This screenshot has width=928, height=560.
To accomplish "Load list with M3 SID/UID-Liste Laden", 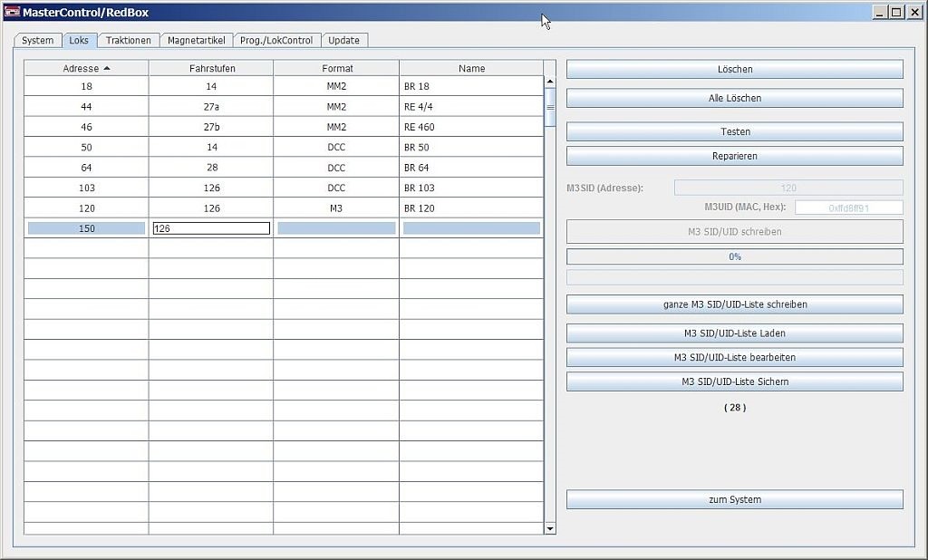I will [734, 333].
